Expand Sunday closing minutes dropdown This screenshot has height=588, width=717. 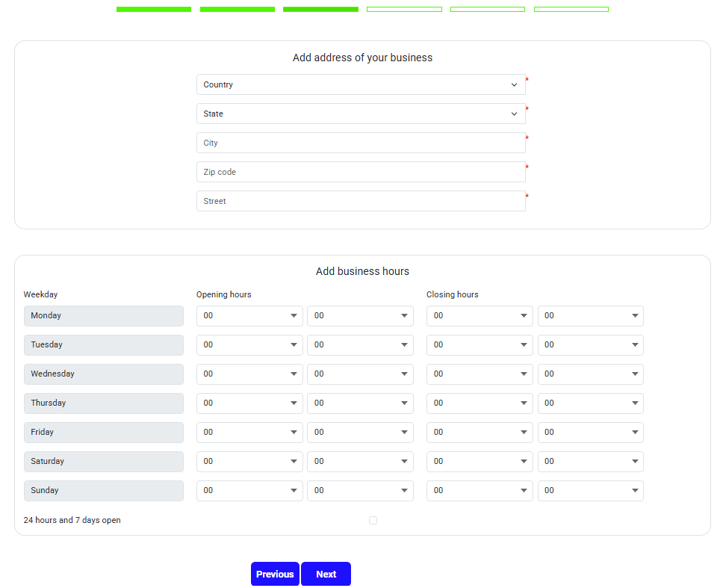(590, 491)
